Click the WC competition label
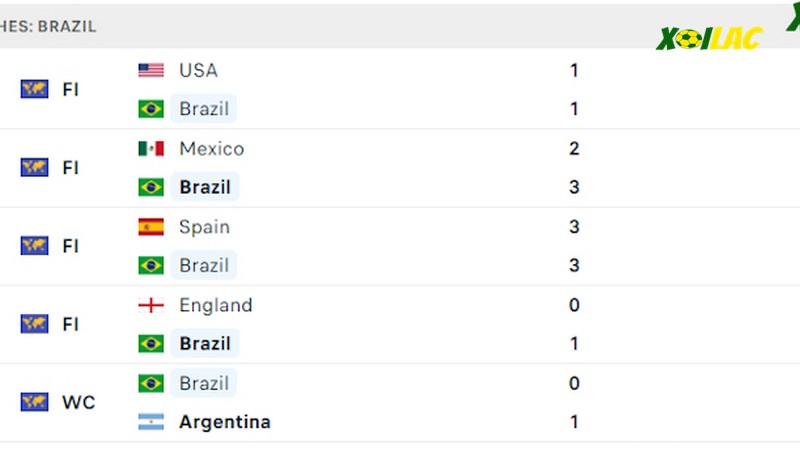 (79, 402)
